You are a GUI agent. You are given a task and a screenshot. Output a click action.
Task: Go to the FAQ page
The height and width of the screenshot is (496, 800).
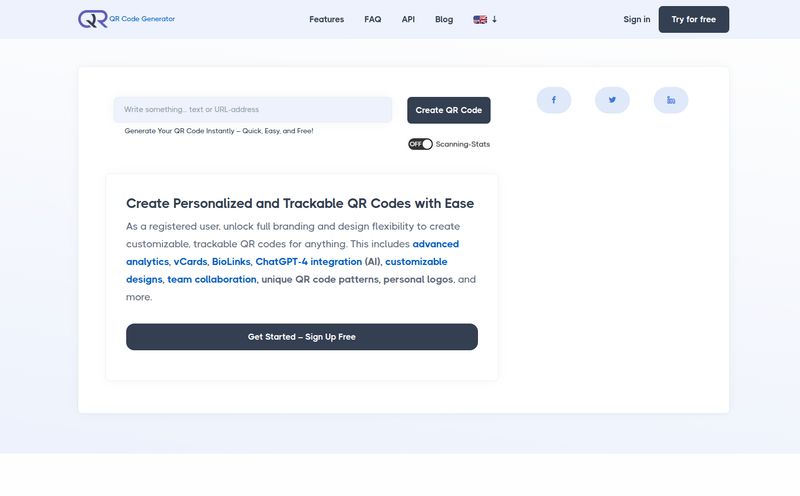tap(373, 19)
